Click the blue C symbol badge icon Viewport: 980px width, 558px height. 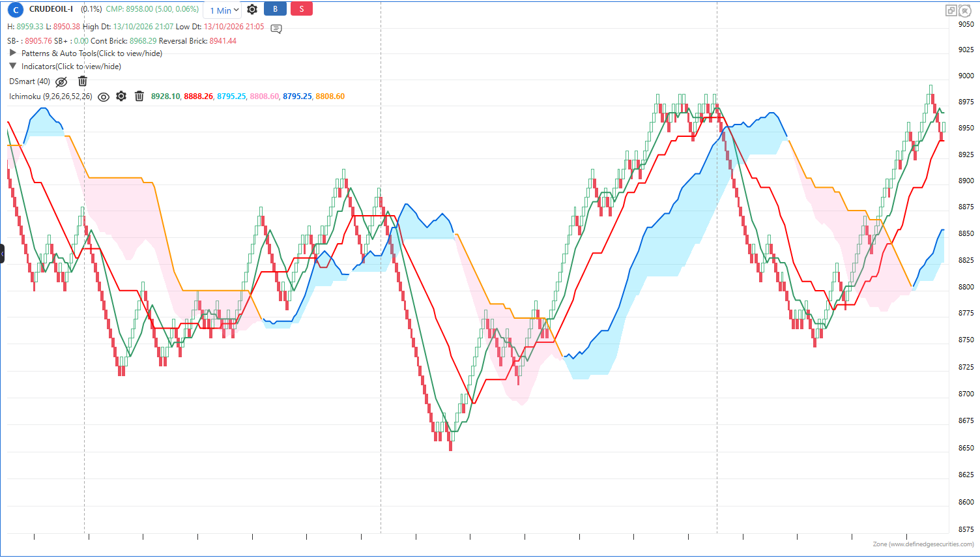point(16,10)
